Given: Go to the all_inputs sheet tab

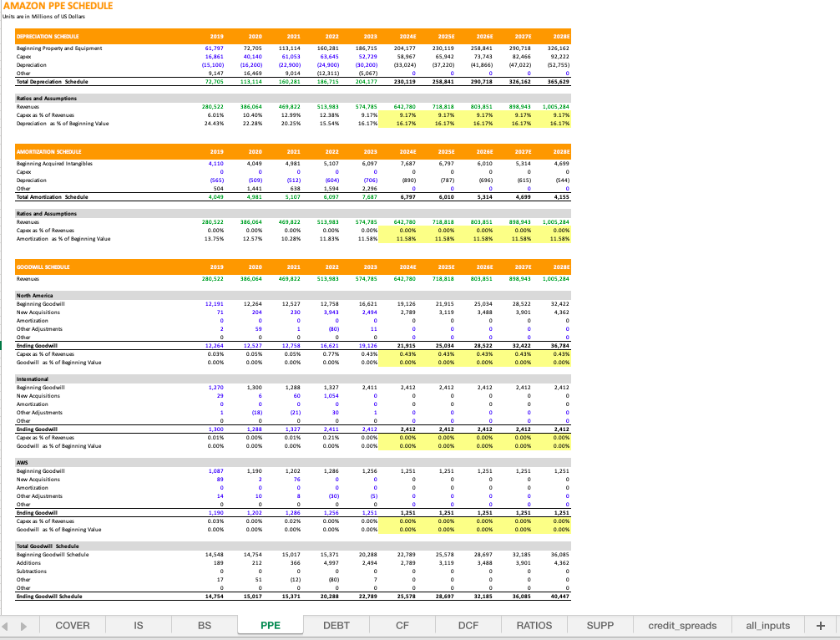Looking at the screenshot, I should pyautogui.click(x=768, y=626).
